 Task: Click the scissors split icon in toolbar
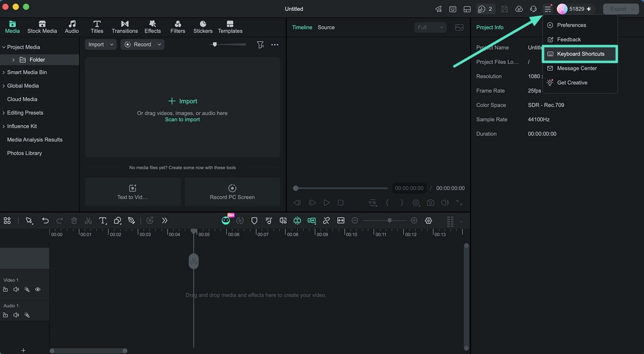tap(88, 221)
